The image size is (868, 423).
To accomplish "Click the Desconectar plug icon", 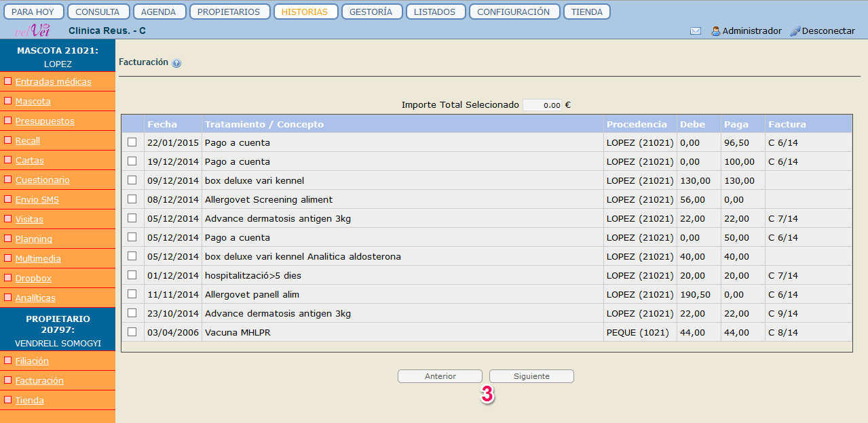I will click(x=795, y=31).
